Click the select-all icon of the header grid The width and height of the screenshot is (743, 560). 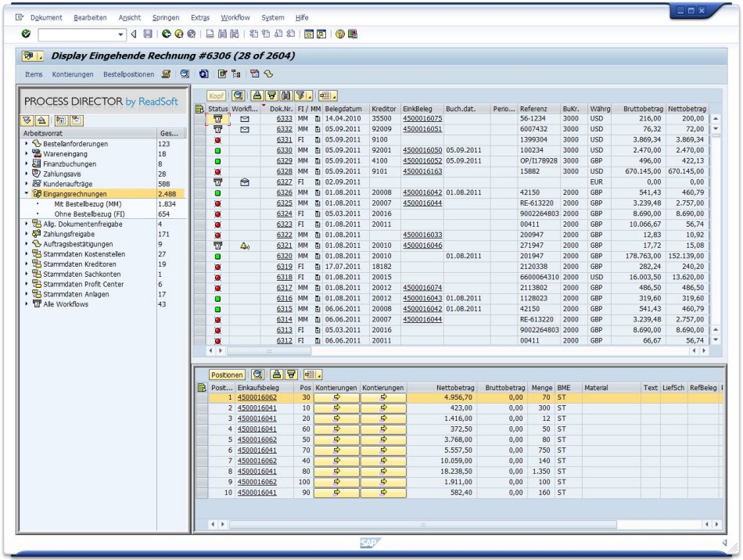click(200, 109)
